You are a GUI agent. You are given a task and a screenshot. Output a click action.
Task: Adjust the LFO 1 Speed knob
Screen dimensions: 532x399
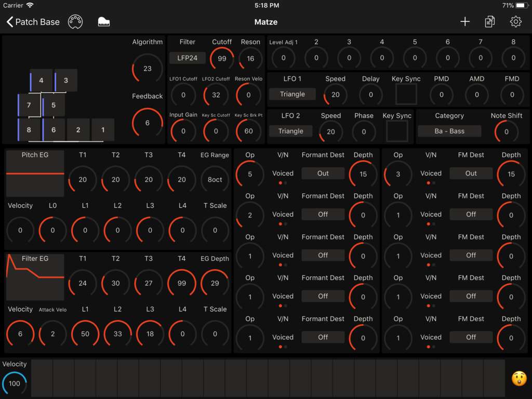click(335, 95)
